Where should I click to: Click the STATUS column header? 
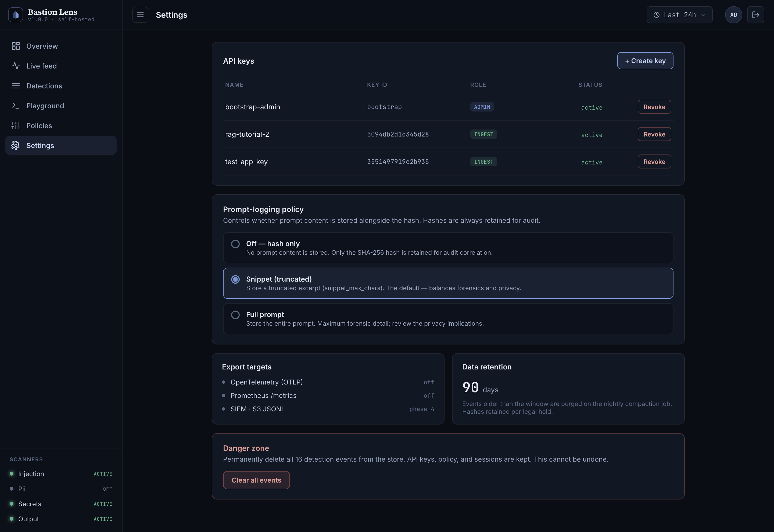(590, 85)
